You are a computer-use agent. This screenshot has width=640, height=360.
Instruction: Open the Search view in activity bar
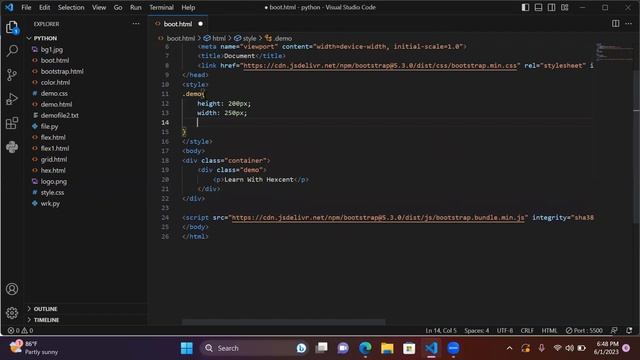tap(12, 51)
